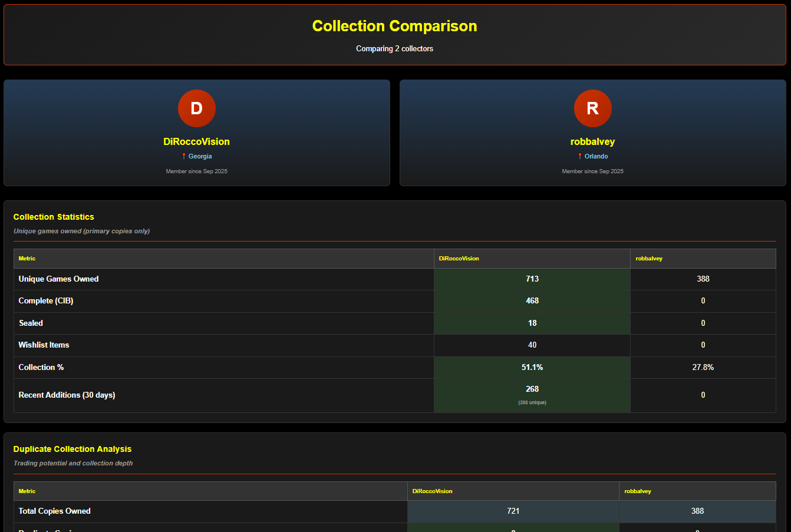Select the Unique Games Owned row label
The height and width of the screenshot is (532, 791).
tap(58, 279)
